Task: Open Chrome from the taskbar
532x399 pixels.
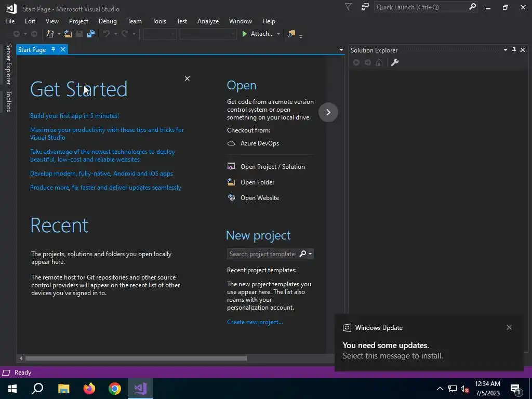Action: click(x=115, y=389)
